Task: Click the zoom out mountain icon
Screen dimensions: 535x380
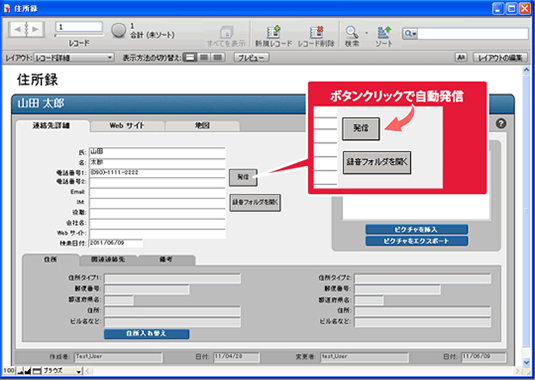Action: click(x=21, y=371)
